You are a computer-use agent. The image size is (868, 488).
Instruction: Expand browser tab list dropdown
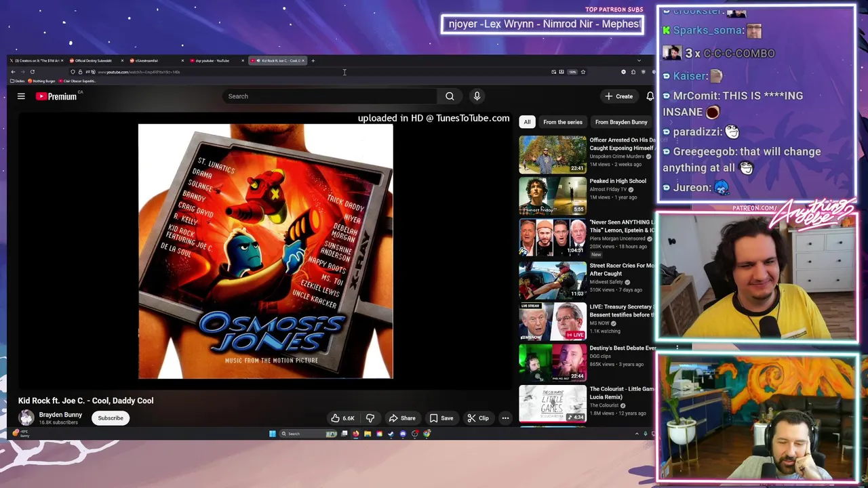pyautogui.click(x=639, y=60)
